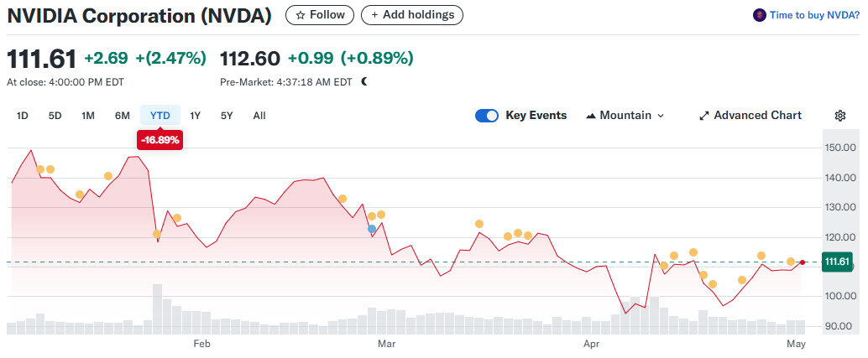Open the Time to buy NVDA link
868x358 pixels.
click(x=814, y=15)
